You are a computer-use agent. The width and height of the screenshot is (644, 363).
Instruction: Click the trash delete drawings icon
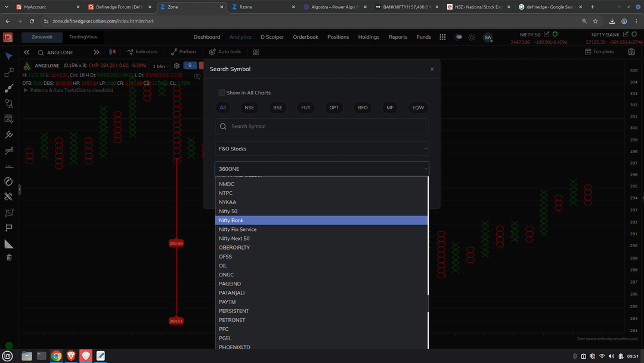(9, 258)
